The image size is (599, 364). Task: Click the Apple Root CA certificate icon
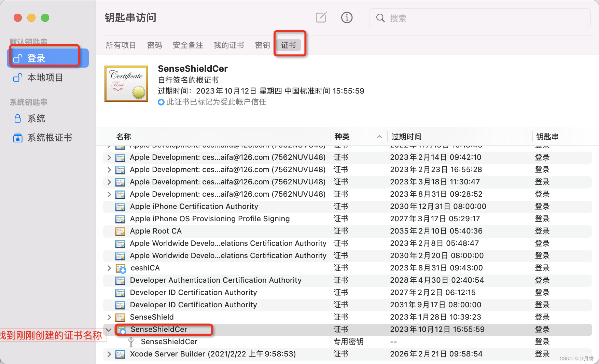click(120, 231)
